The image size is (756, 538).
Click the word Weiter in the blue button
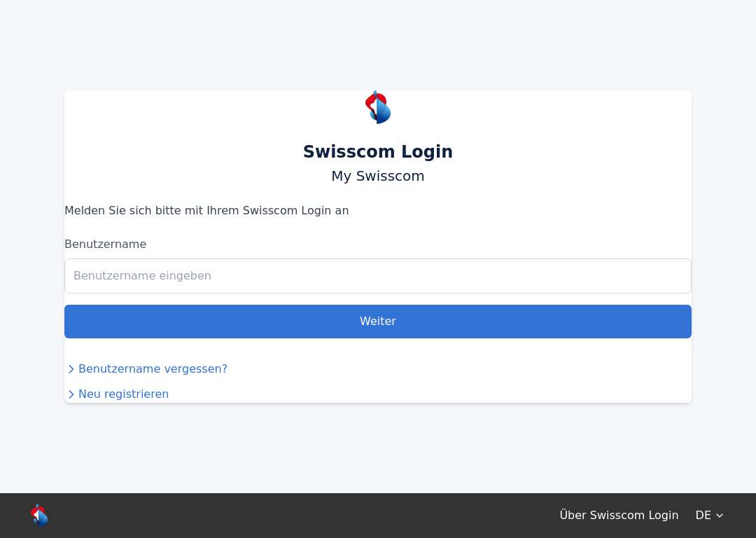378,322
